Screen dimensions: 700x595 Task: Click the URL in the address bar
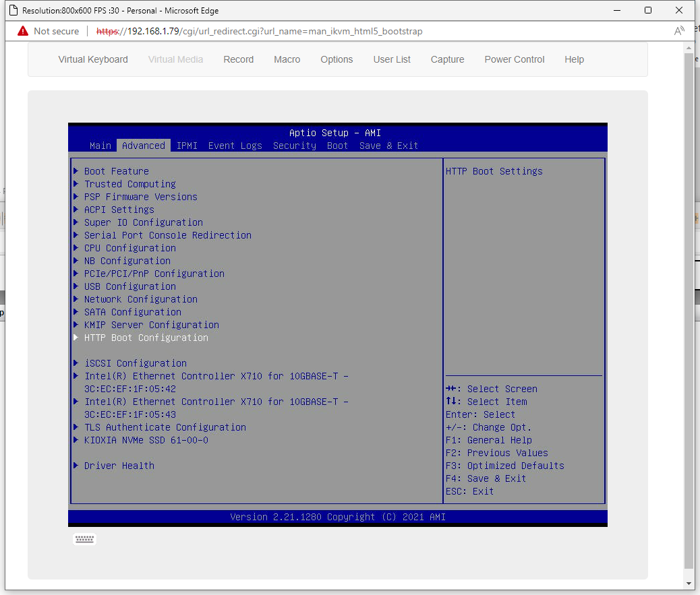[260, 31]
